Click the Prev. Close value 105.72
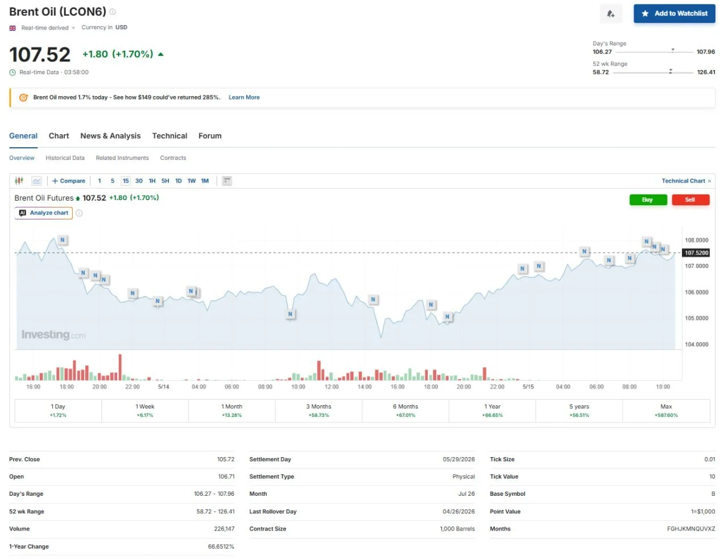 [226, 459]
